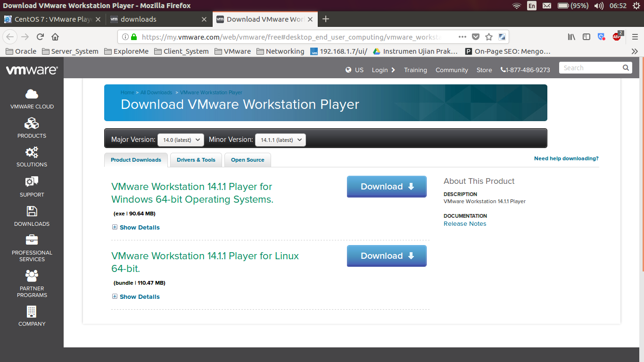Open new tab with plus button
Image resolution: width=644 pixels, height=362 pixels.
click(325, 19)
